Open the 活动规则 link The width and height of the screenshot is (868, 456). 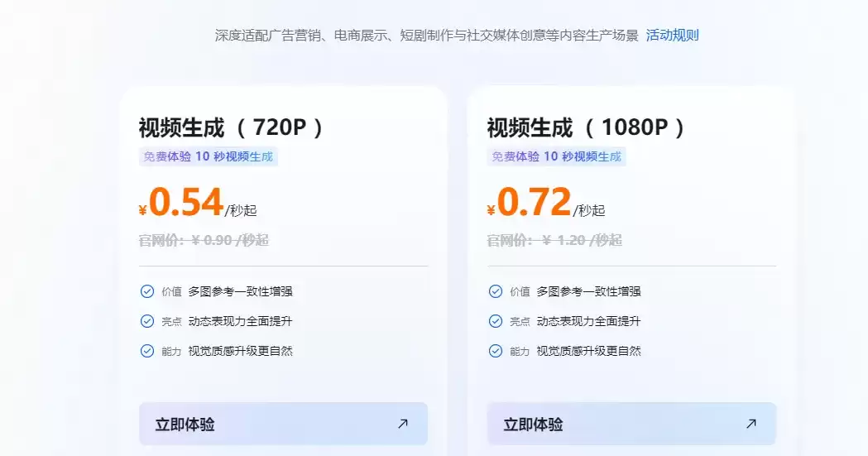[672, 36]
